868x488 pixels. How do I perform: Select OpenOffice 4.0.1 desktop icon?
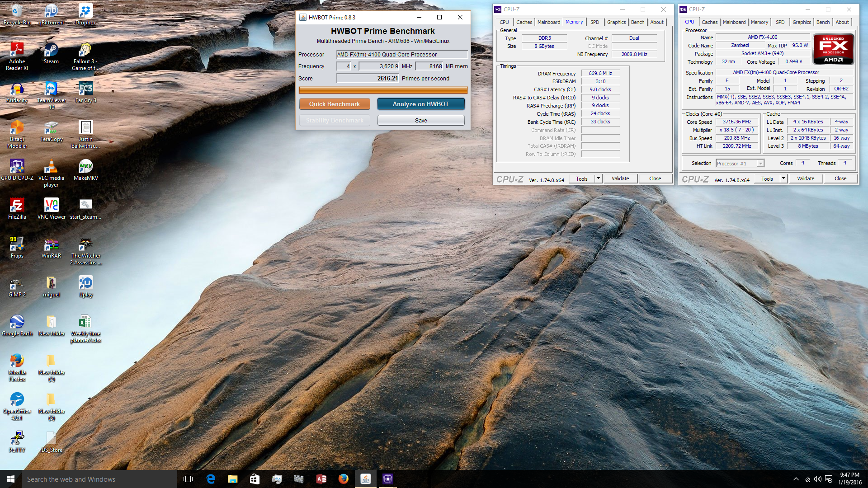pyautogui.click(x=17, y=406)
